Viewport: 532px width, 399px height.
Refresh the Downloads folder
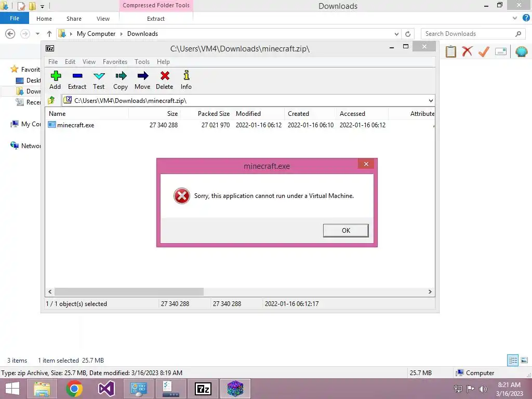(408, 34)
